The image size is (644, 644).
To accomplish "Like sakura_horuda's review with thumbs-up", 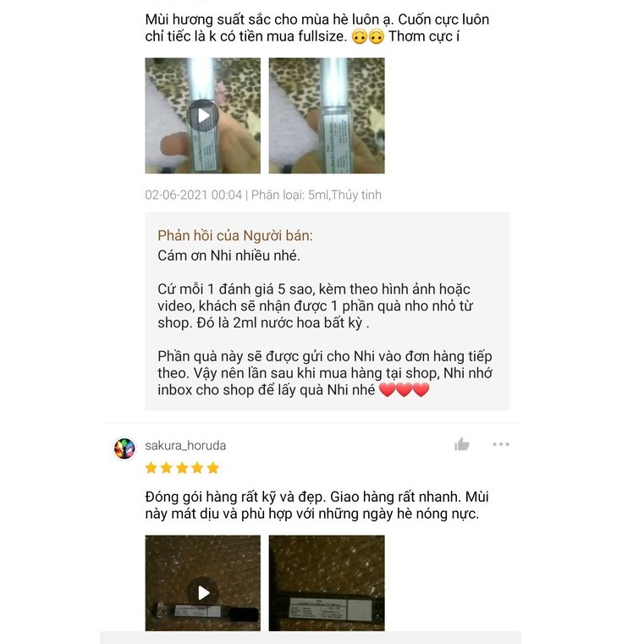I will pos(462,444).
